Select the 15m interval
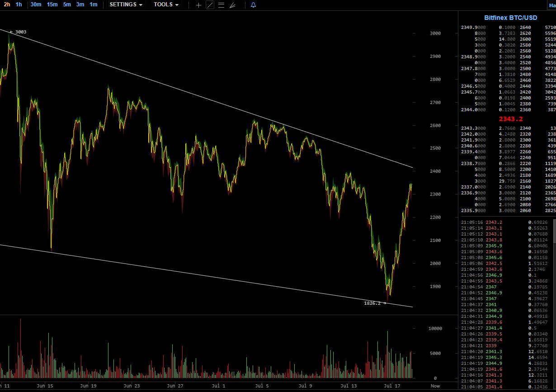Viewport: 556px width, 392px height. click(x=52, y=5)
